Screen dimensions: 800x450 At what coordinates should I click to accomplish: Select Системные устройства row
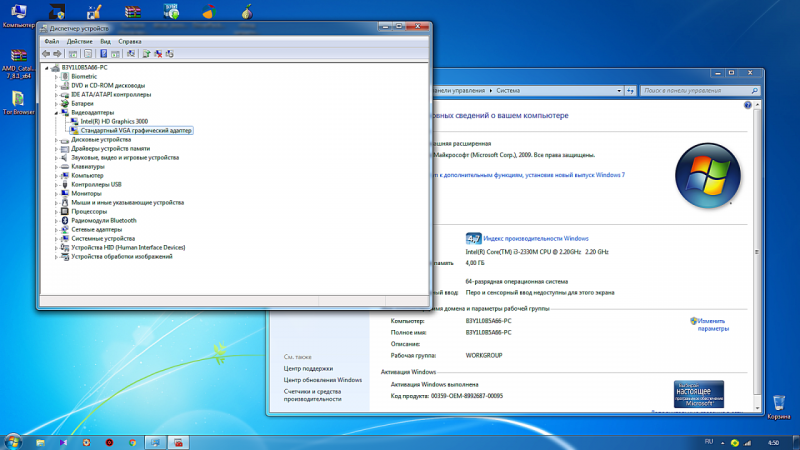click(97, 239)
